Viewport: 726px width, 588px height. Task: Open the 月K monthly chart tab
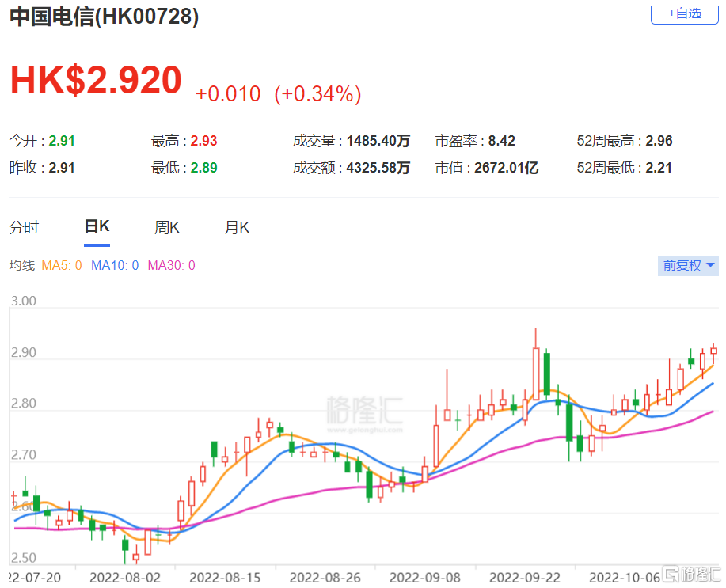(x=237, y=227)
